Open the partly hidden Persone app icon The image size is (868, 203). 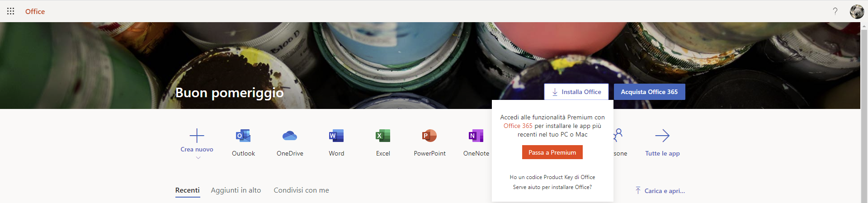(x=618, y=135)
